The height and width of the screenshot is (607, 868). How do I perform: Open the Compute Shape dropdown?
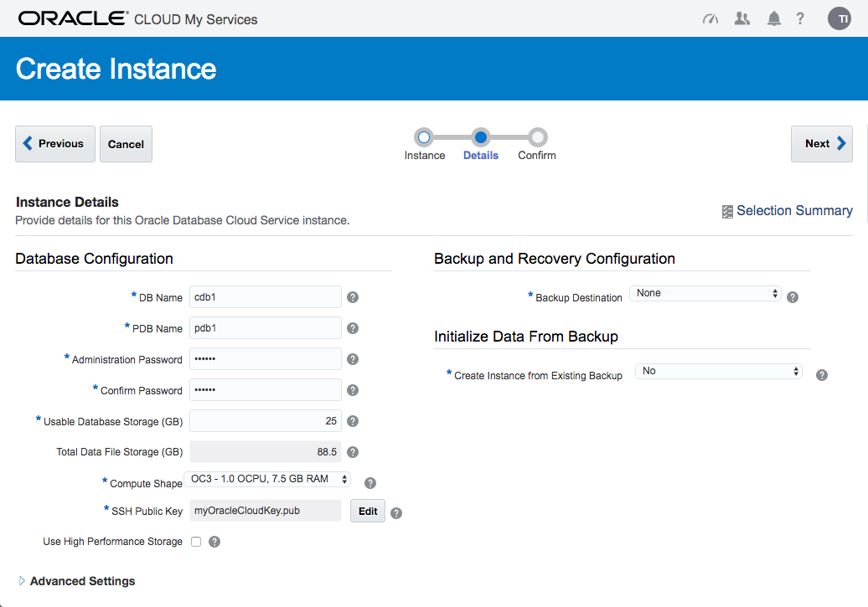pyautogui.click(x=268, y=479)
